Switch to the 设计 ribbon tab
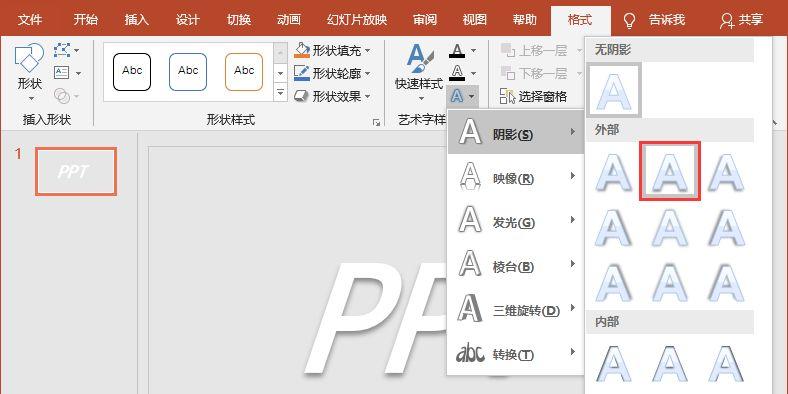The image size is (788, 394). 187,20
